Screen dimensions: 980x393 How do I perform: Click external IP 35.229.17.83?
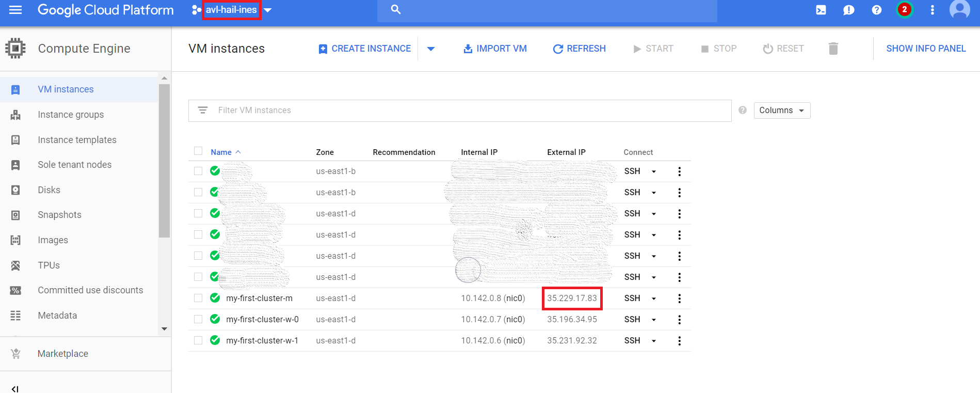pos(572,298)
